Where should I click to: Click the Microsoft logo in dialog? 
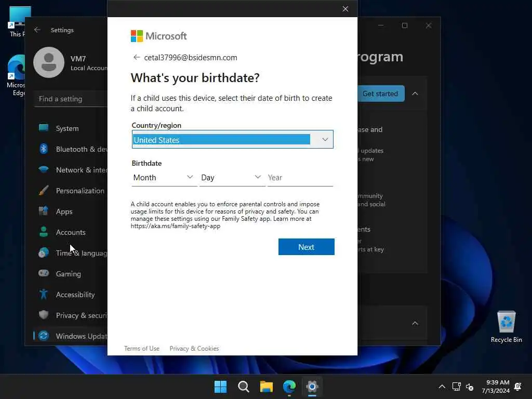click(159, 36)
